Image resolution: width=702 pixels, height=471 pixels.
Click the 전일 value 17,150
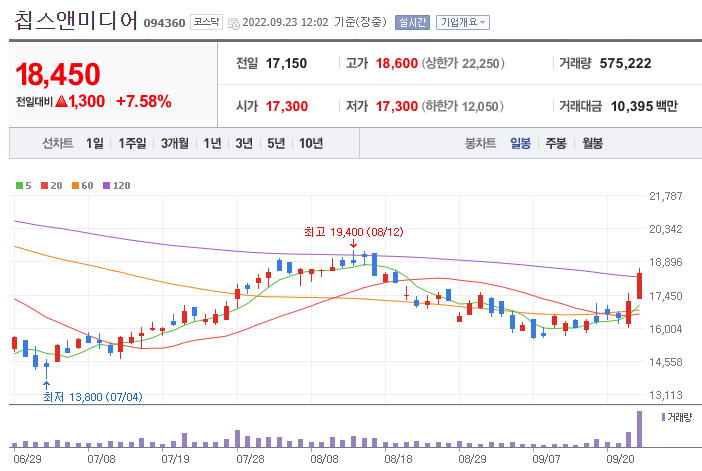(287, 64)
